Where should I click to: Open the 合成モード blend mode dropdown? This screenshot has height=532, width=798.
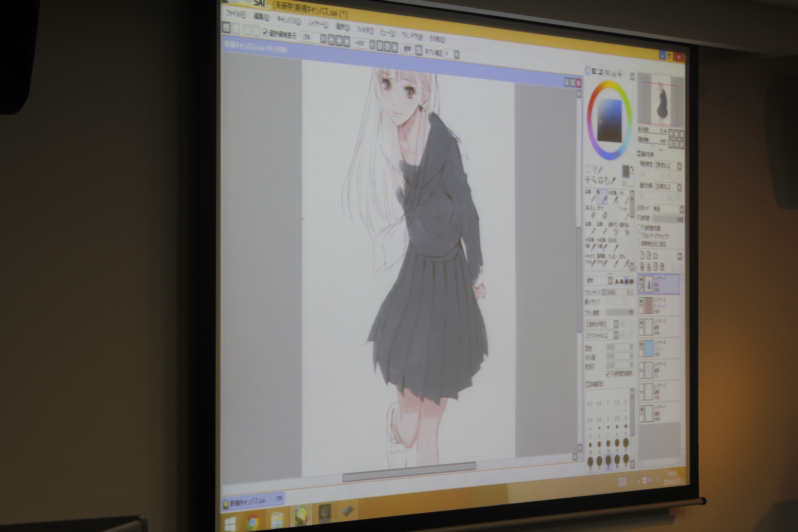681,209
